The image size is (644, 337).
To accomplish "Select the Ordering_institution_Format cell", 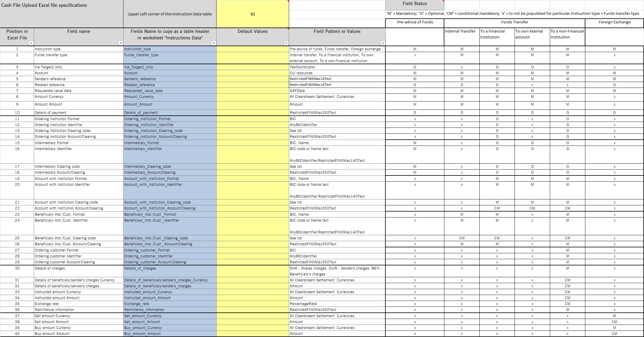I will [170, 119].
